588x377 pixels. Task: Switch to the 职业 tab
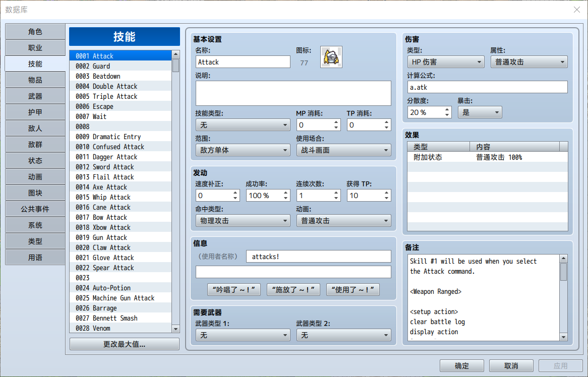tap(35, 48)
